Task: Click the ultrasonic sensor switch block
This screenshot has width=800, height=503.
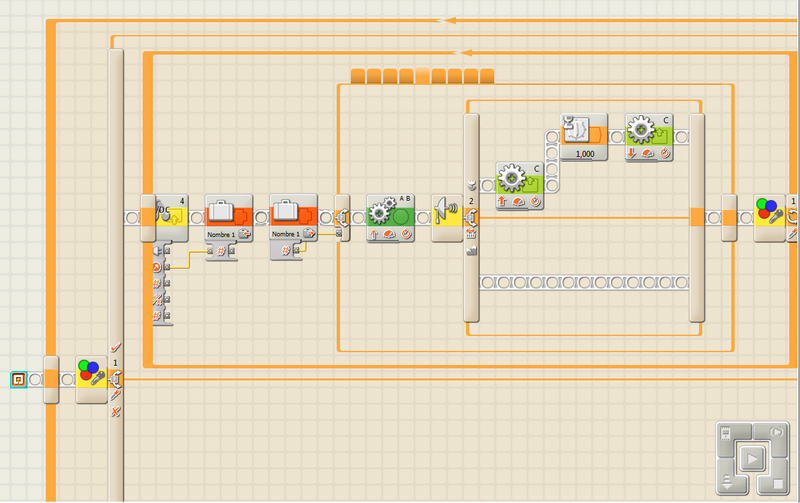Action: tap(447, 217)
